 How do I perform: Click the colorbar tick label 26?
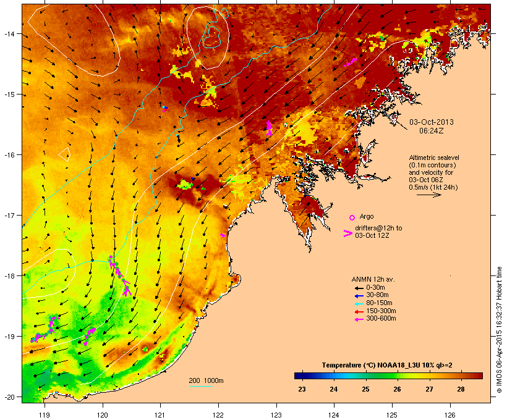point(397,389)
